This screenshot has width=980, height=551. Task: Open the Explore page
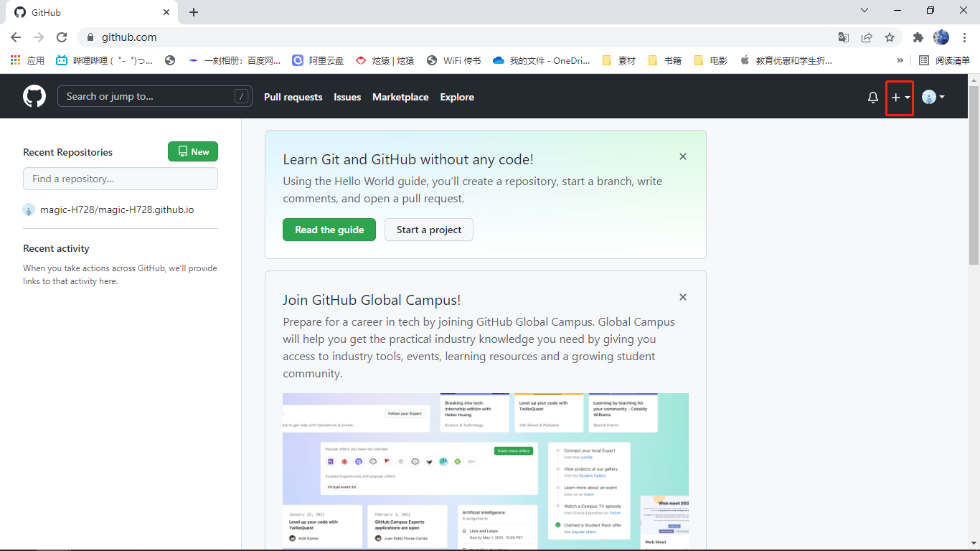click(x=457, y=97)
